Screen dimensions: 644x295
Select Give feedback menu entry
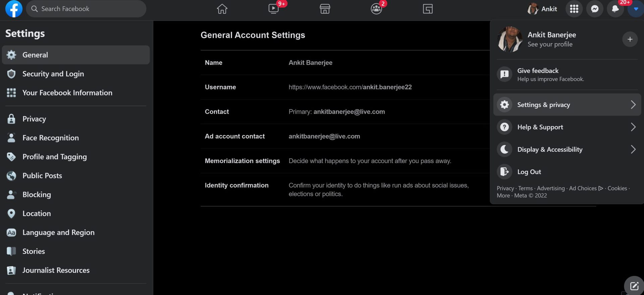[567, 75]
